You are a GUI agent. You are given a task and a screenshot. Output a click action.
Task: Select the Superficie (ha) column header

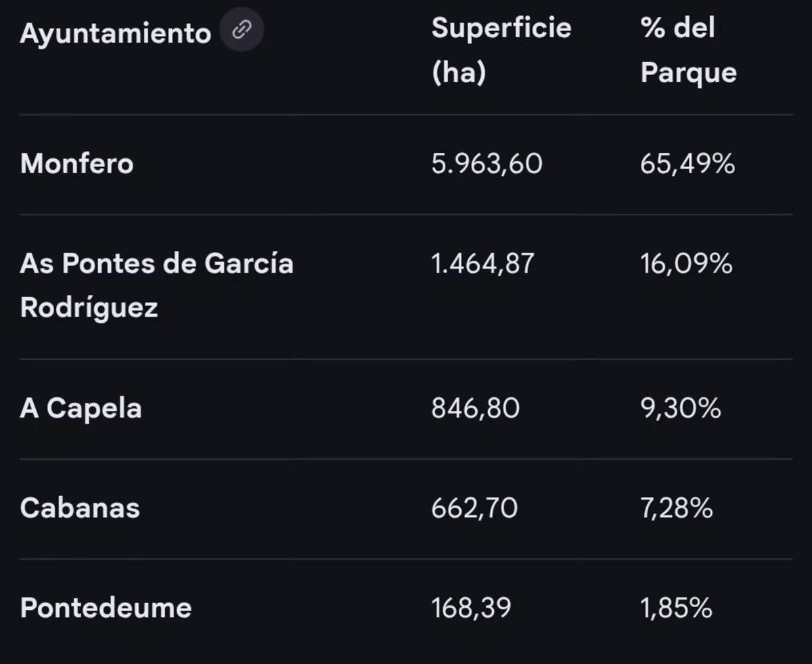tap(501, 51)
